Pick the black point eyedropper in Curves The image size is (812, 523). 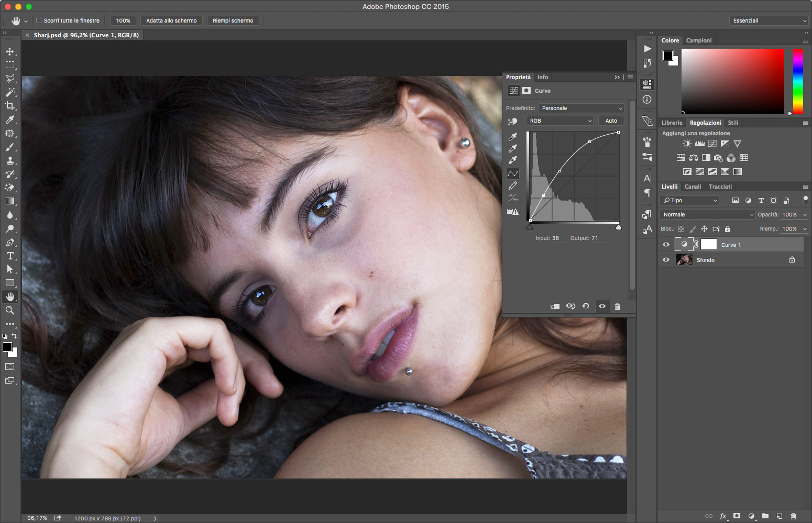point(513,137)
